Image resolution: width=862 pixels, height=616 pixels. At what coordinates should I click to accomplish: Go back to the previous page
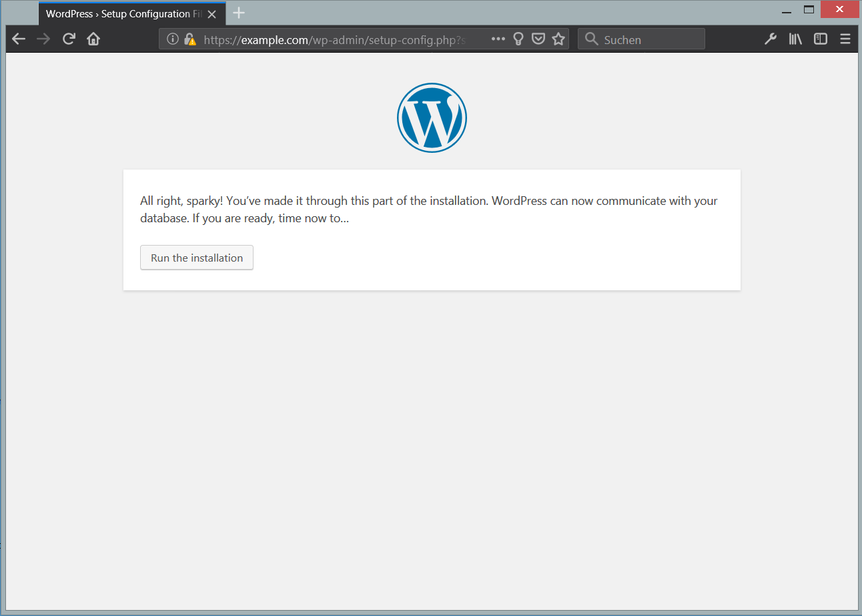pyautogui.click(x=19, y=39)
